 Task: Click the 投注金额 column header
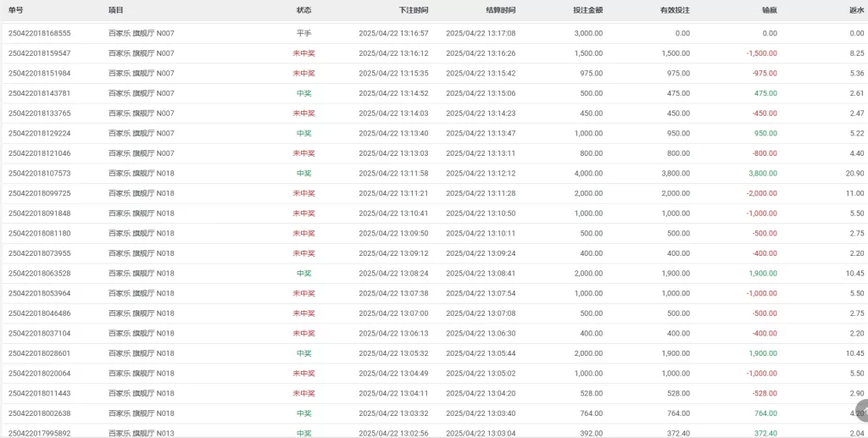[x=588, y=10]
